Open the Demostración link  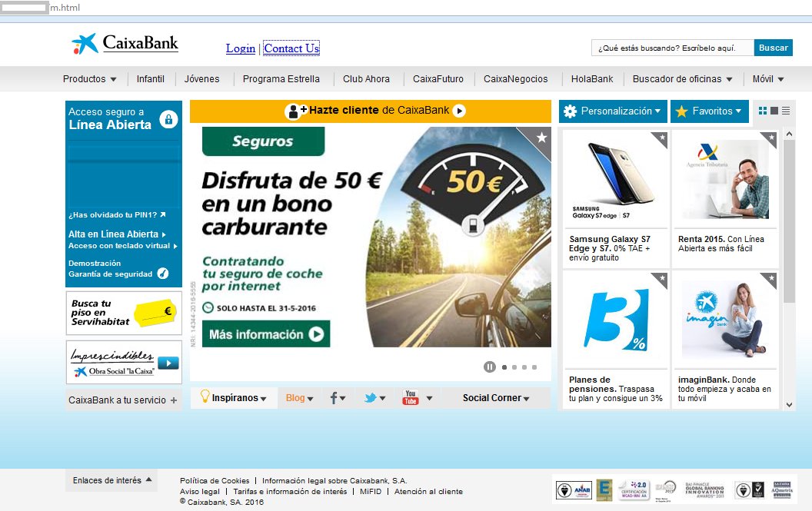coord(95,263)
